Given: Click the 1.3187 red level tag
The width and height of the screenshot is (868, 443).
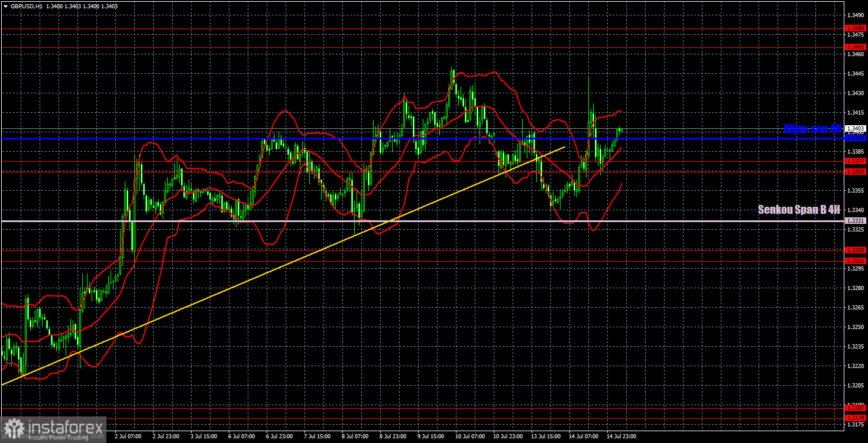Looking at the screenshot, I should (856, 408).
